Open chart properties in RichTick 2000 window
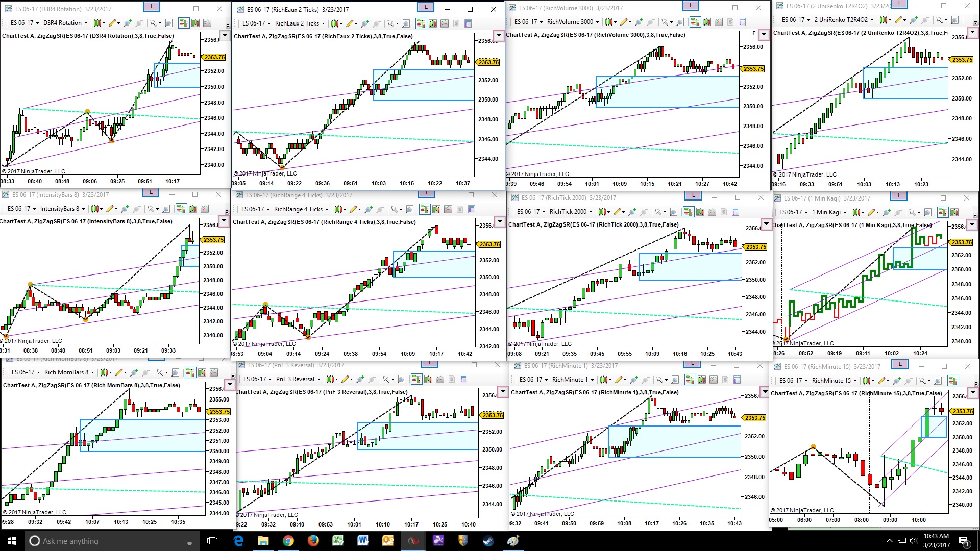Screen dimensions: 980x551 pyautogui.click(x=736, y=212)
